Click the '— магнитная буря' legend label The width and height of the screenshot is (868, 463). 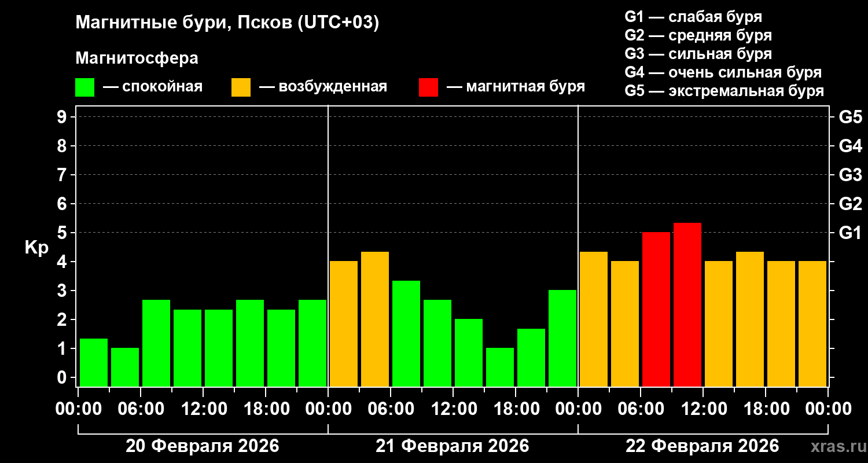click(516, 87)
